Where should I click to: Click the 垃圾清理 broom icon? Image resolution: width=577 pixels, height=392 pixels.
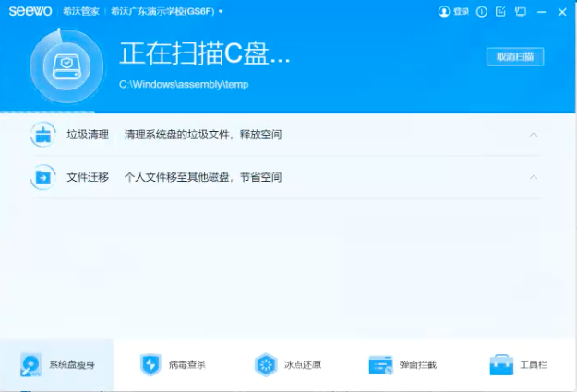[42, 135]
